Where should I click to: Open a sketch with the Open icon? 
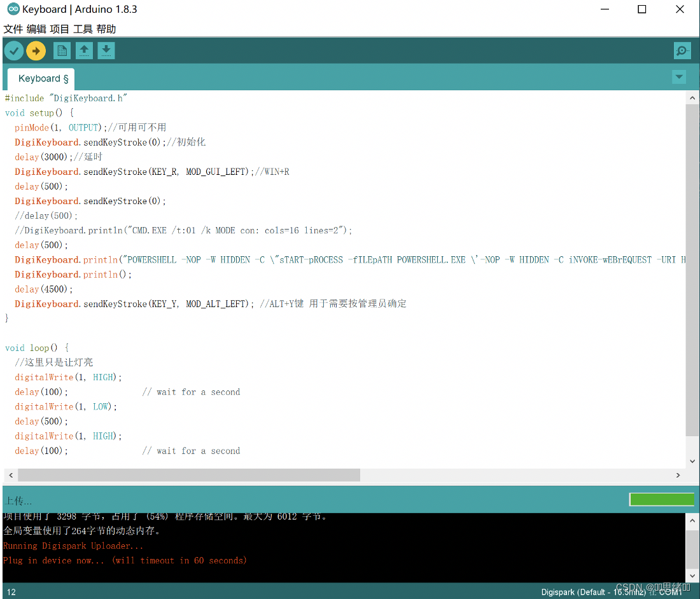84,51
